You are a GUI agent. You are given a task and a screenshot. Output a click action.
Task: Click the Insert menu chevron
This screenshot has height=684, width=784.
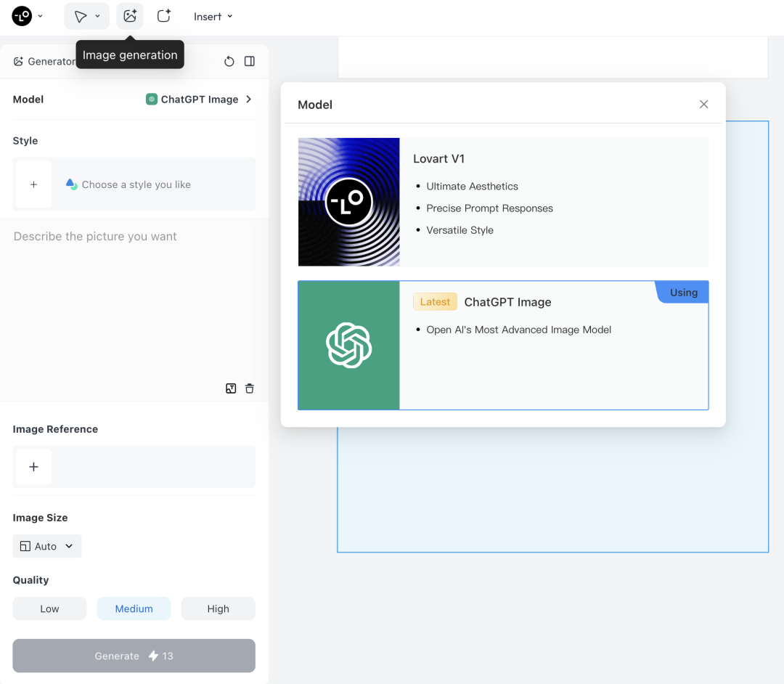[x=230, y=17]
